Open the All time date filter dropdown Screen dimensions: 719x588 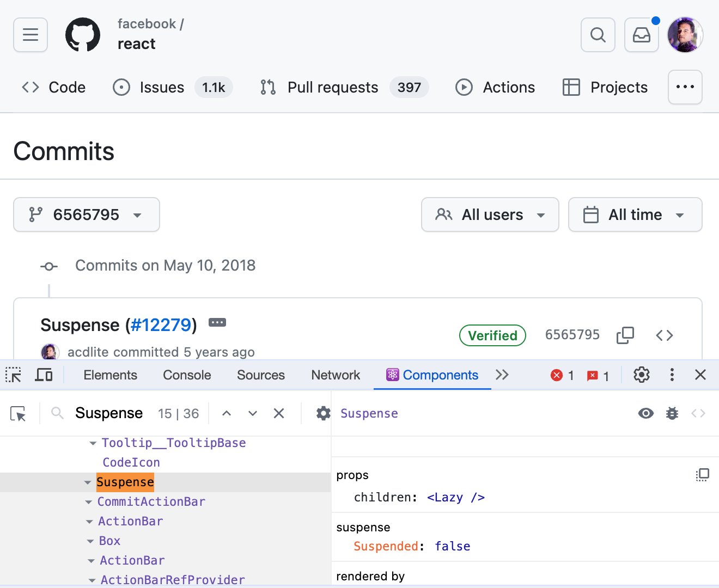(x=635, y=215)
